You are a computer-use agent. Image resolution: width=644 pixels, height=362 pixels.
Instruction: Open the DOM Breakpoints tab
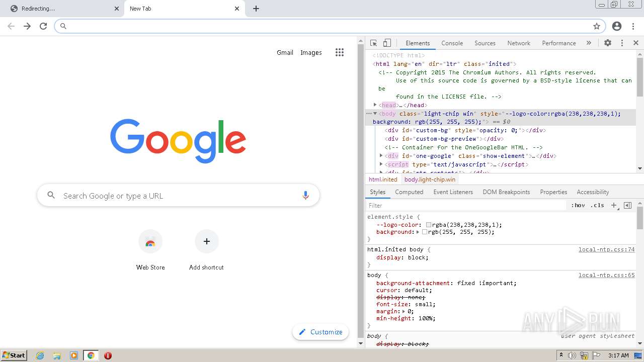[x=506, y=192]
